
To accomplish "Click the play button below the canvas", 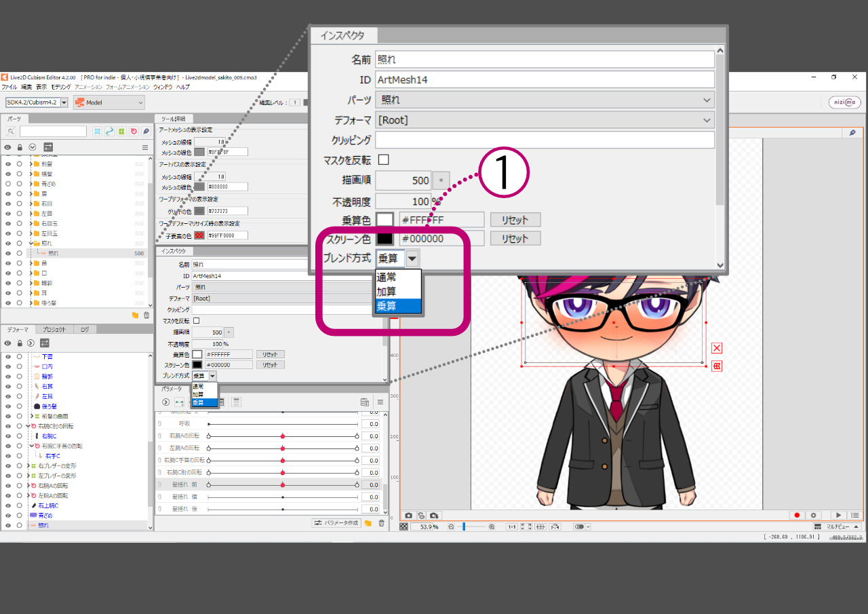I will click(x=839, y=516).
